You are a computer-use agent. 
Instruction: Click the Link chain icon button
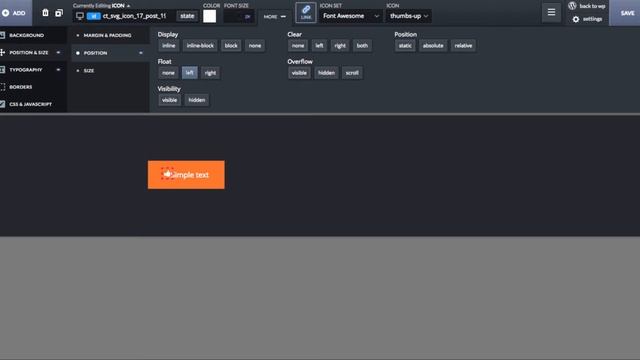tap(306, 12)
